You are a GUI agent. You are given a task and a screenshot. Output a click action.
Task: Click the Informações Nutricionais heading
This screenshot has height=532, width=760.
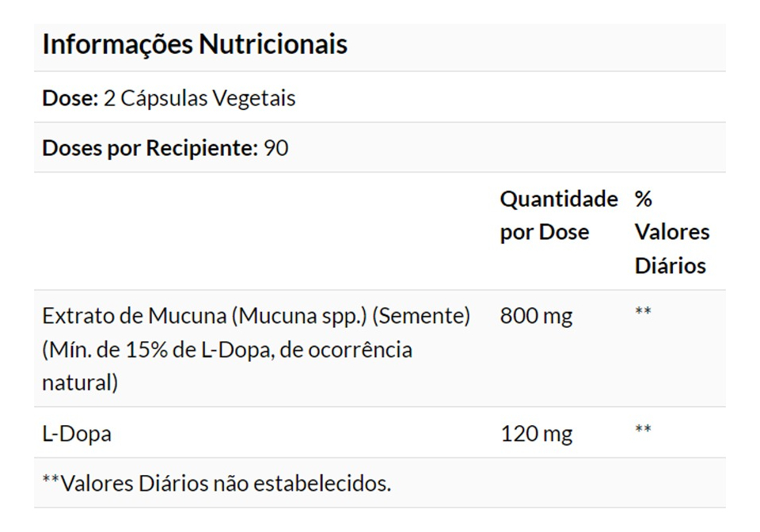pos(195,44)
